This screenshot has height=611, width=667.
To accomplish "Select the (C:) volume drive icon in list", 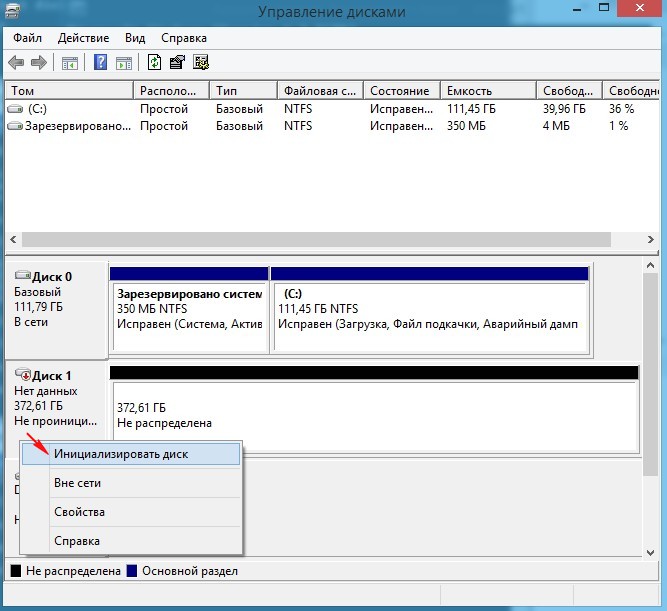I will 16,108.
